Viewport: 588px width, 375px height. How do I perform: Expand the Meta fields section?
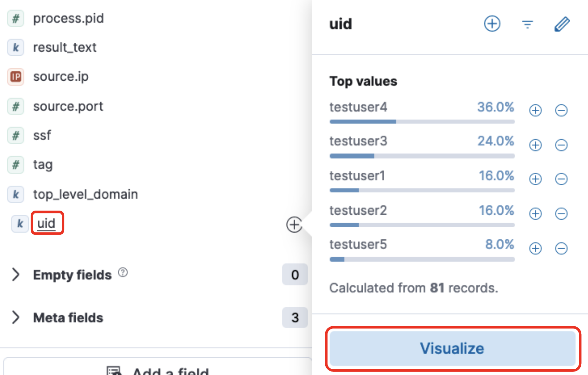[x=16, y=317]
